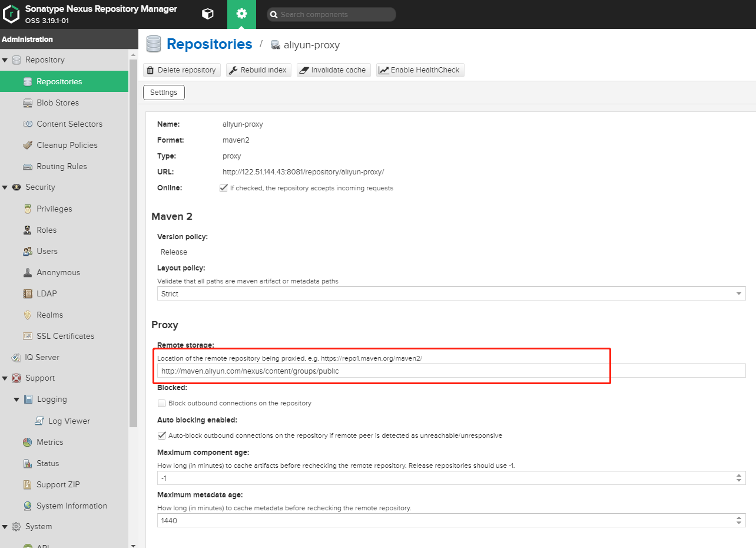Collapse the Security tree section
756x548 pixels.
point(5,187)
